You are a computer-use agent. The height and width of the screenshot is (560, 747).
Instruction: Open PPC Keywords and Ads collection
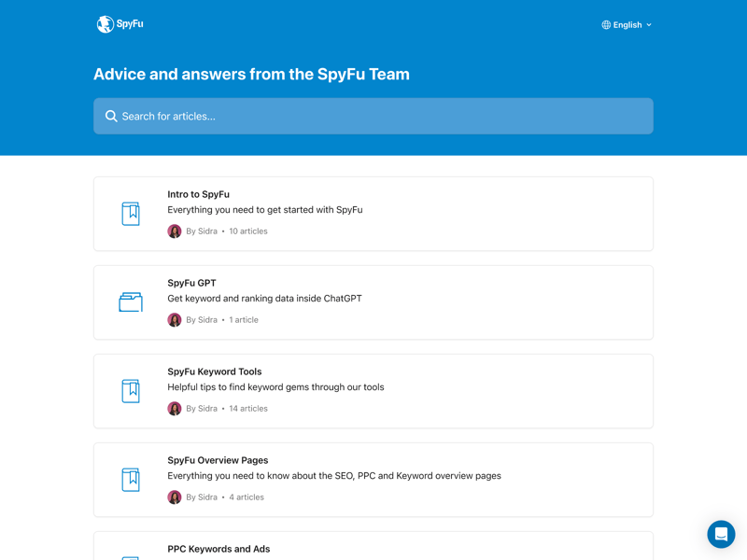pos(218,549)
